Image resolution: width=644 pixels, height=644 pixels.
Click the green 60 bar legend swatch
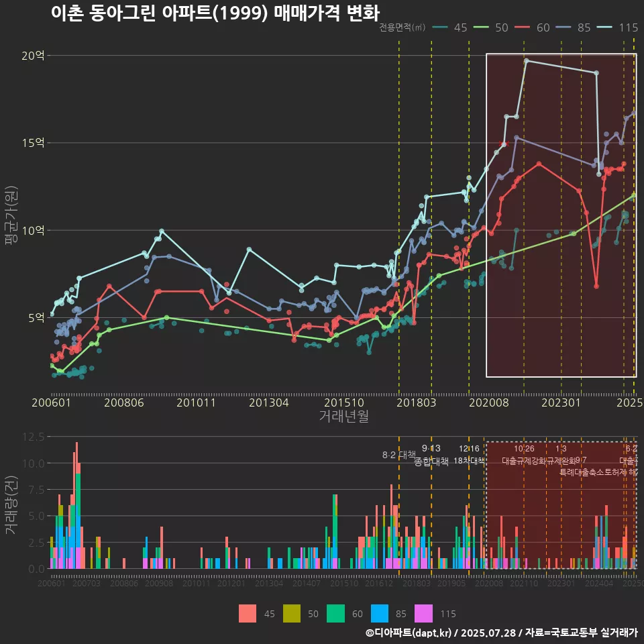[x=335, y=614]
